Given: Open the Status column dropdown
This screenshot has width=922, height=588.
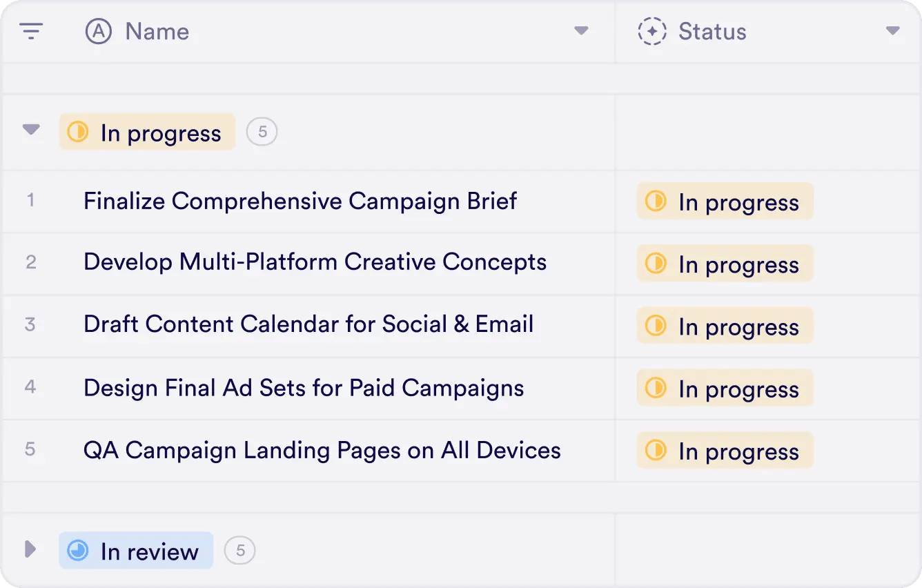Looking at the screenshot, I should [893, 31].
